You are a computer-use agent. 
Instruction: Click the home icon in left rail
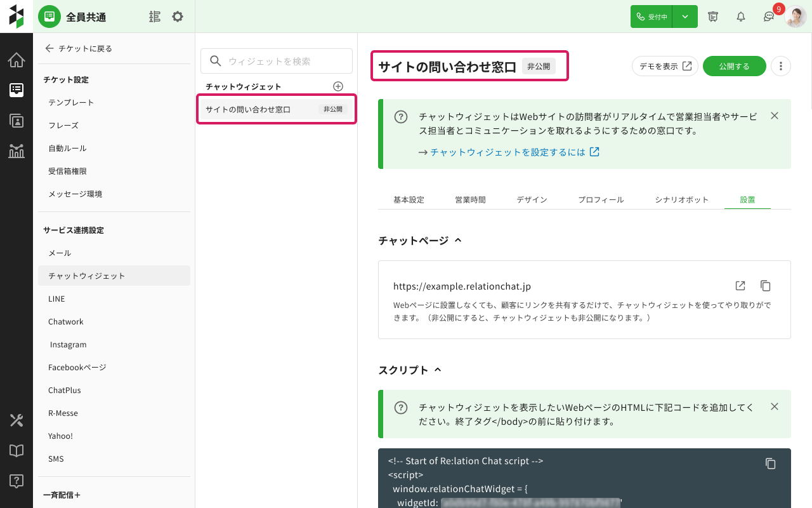coord(16,60)
